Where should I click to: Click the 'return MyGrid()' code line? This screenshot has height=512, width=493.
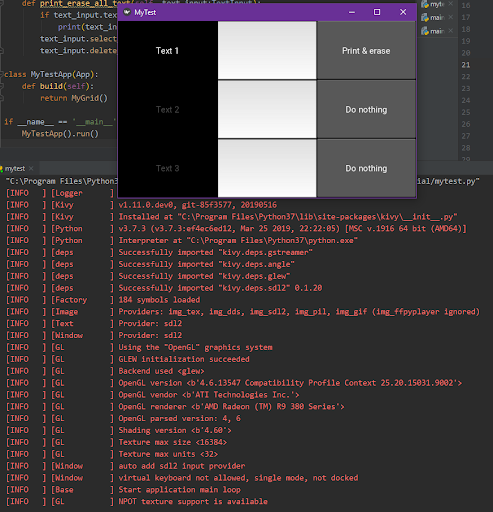point(74,98)
